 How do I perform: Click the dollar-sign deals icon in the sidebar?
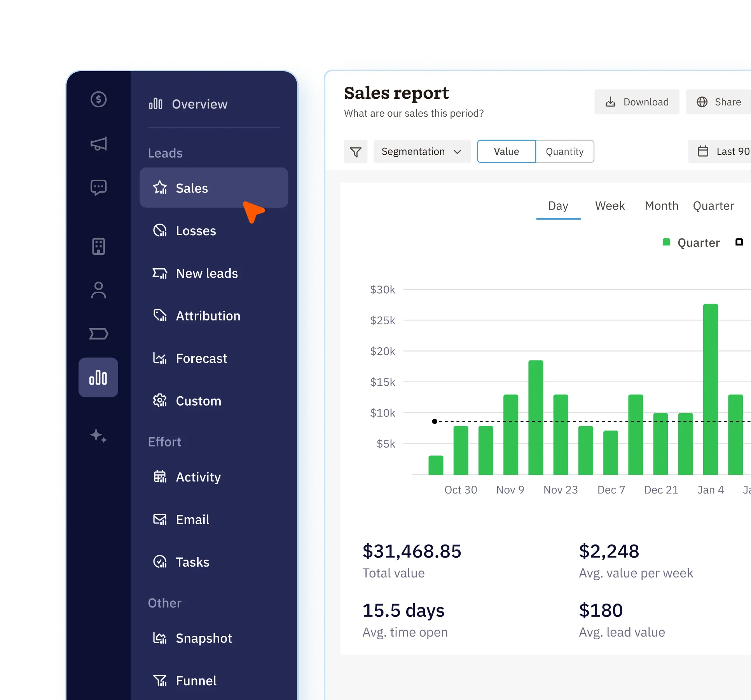(98, 100)
